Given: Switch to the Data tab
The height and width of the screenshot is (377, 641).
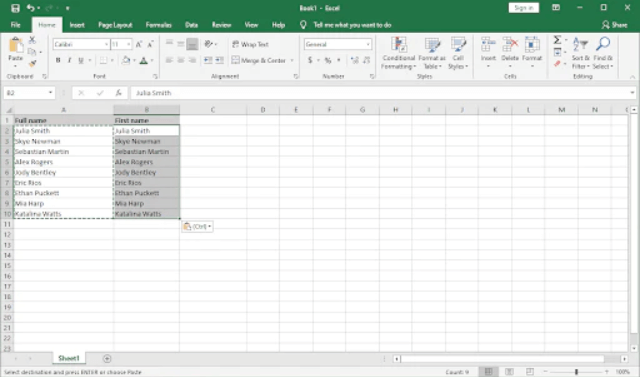Looking at the screenshot, I should (191, 25).
